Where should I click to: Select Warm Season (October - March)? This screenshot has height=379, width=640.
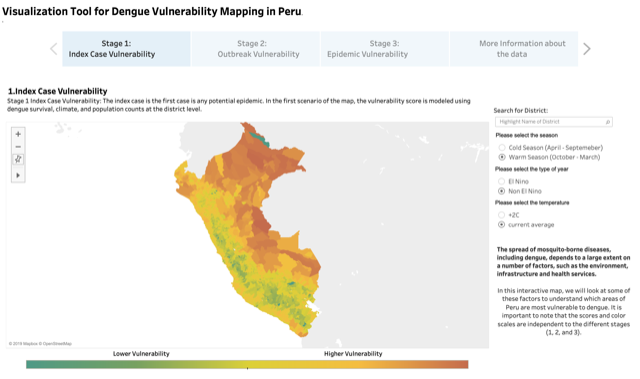point(502,157)
